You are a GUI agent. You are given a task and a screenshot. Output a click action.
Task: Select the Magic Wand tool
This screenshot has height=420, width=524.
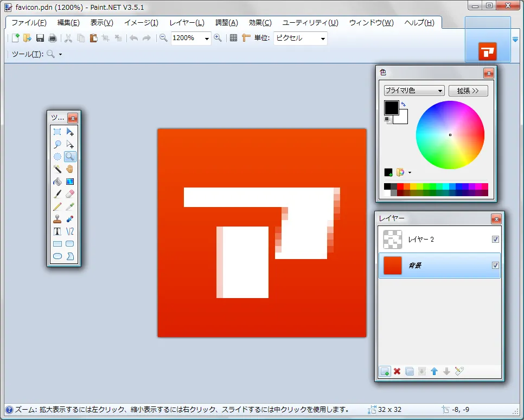coord(57,169)
